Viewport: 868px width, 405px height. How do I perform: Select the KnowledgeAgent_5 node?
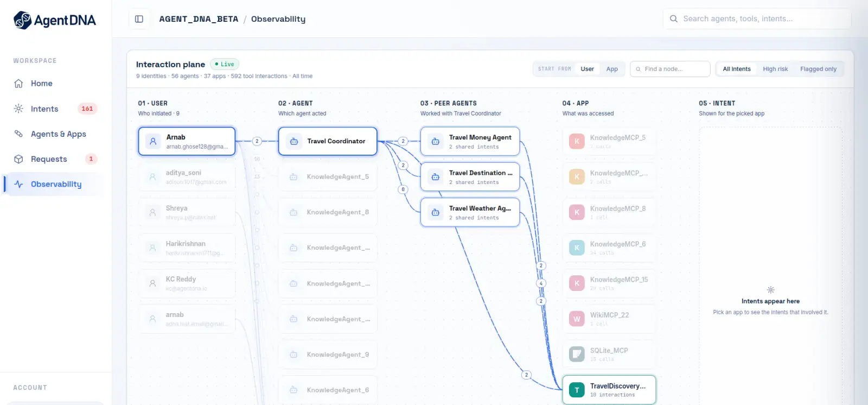click(328, 177)
